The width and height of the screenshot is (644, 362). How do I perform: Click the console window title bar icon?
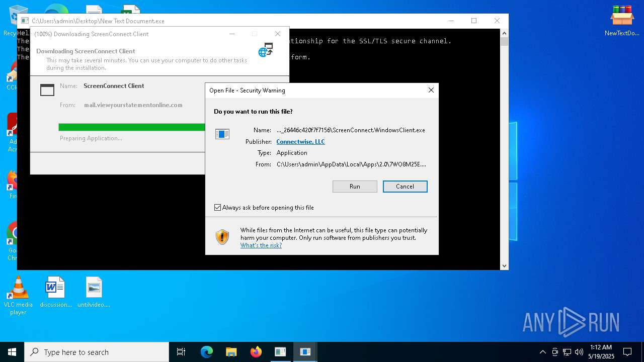point(25,21)
